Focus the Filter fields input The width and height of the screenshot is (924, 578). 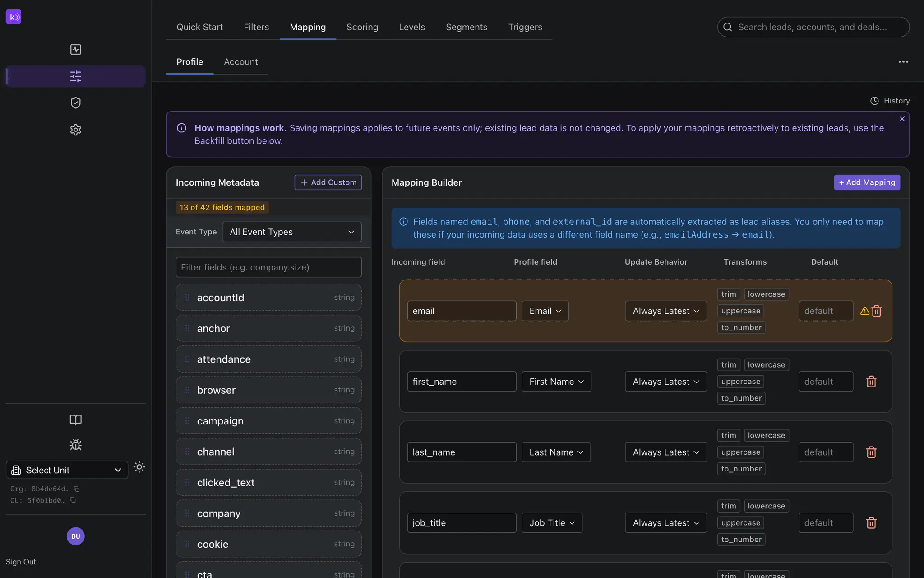[268, 267]
